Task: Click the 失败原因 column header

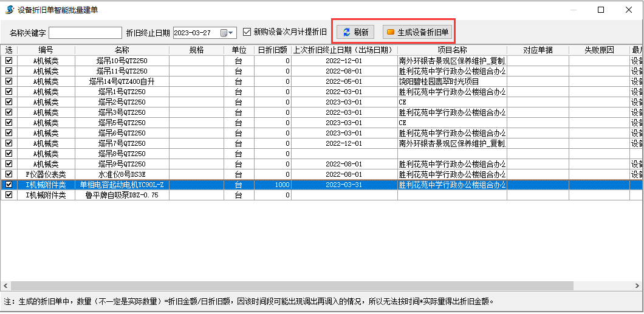Action: click(x=599, y=50)
